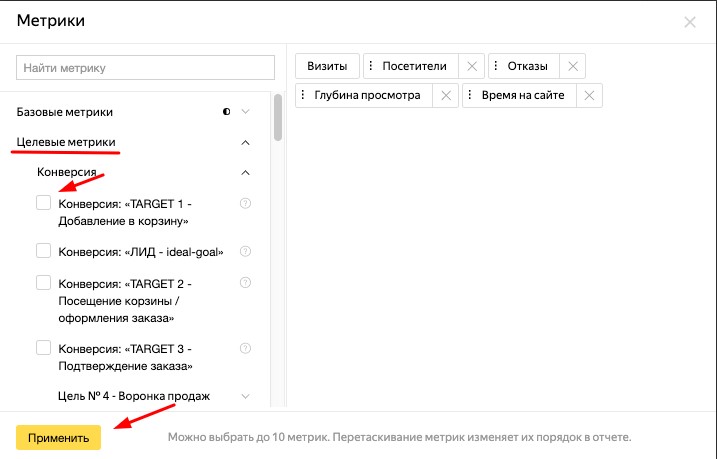Expand Цель № 4 Воронка продаж
The width and height of the screenshot is (717, 459).
click(x=246, y=396)
